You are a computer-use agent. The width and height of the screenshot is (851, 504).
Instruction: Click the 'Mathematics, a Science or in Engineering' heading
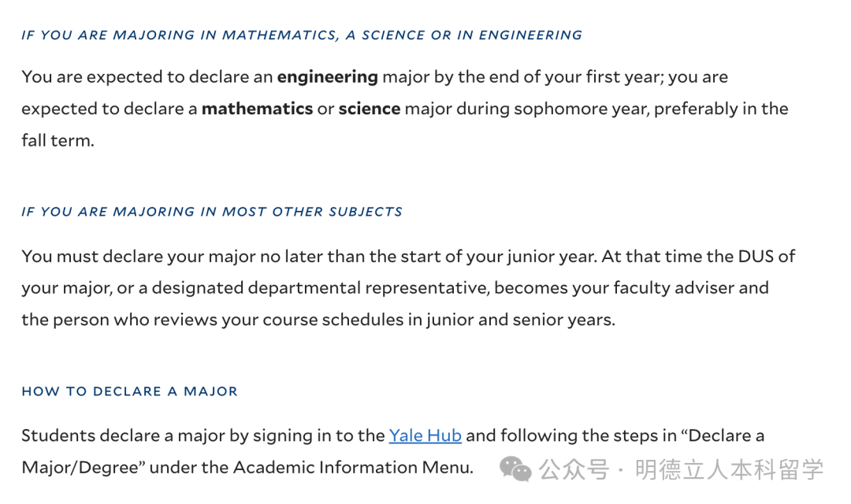tap(302, 35)
